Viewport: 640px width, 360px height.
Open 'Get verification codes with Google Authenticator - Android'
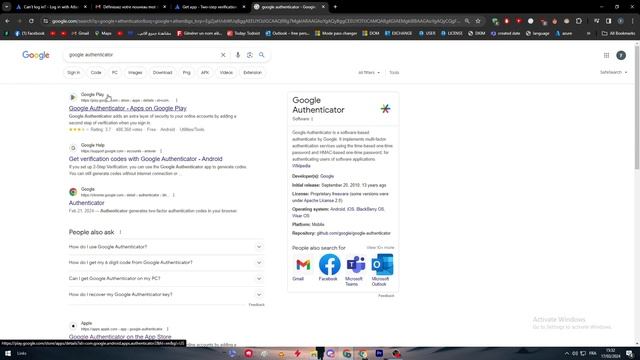146,159
